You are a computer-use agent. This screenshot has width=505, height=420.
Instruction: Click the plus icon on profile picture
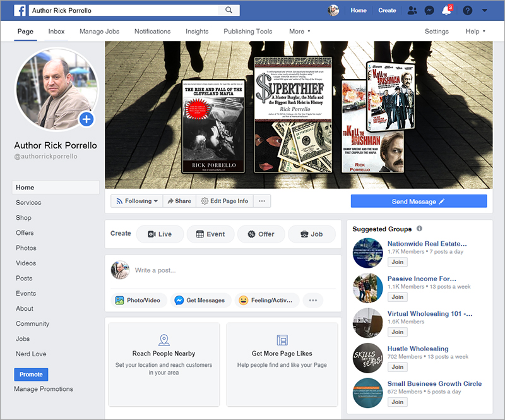[86, 119]
